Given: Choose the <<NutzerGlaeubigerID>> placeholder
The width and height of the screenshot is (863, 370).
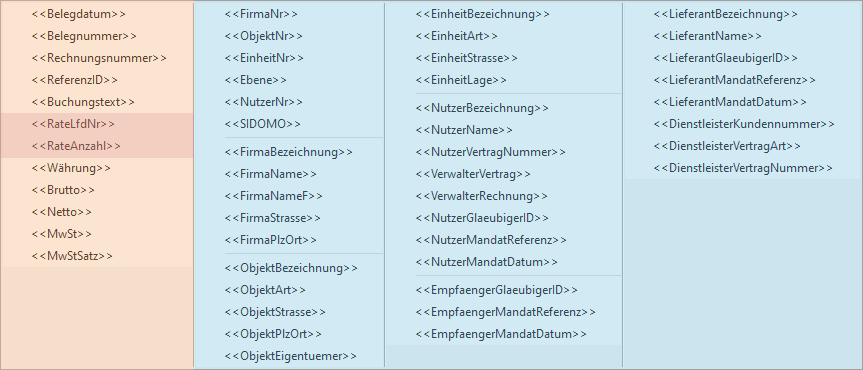Looking at the screenshot, I should [x=482, y=218].
